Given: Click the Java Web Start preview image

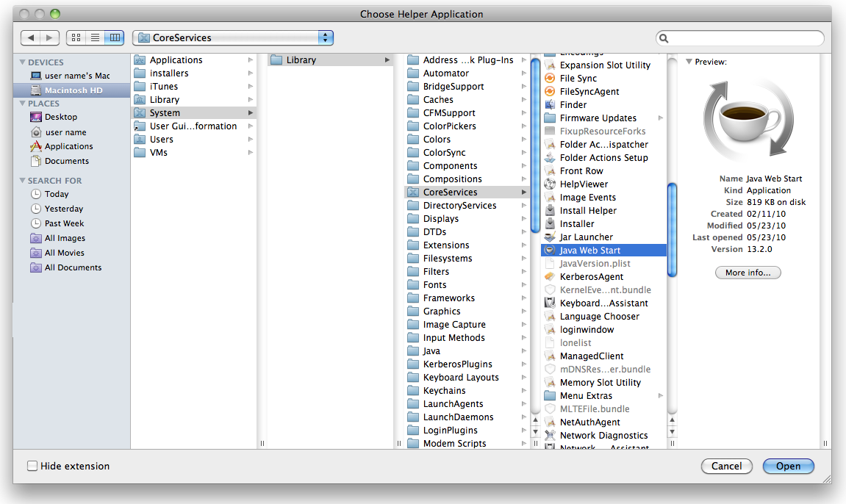Looking at the screenshot, I should [x=748, y=120].
